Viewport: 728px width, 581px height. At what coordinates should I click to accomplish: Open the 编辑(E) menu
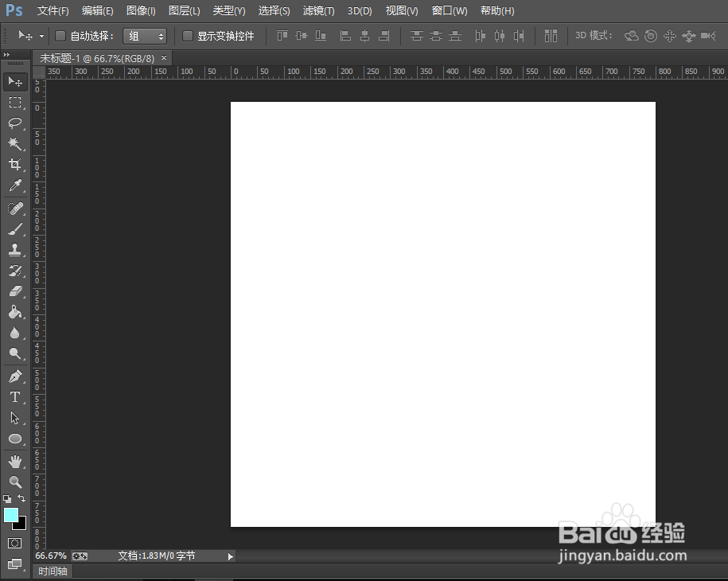click(x=98, y=10)
